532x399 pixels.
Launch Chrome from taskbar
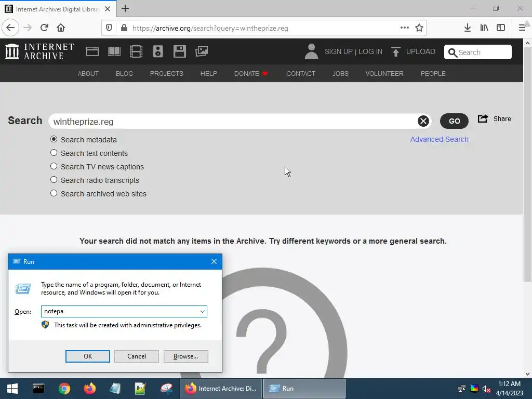(x=64, y=389)
